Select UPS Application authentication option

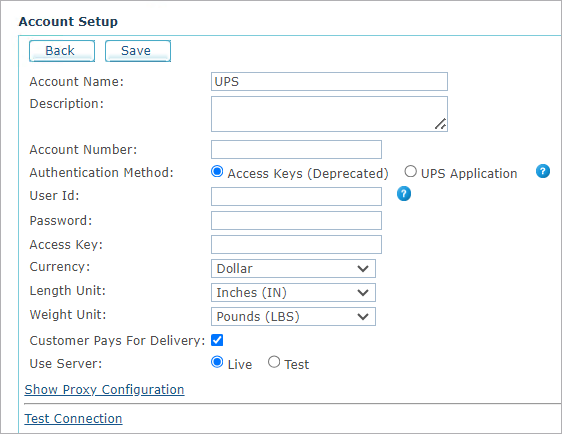(410, 172)
